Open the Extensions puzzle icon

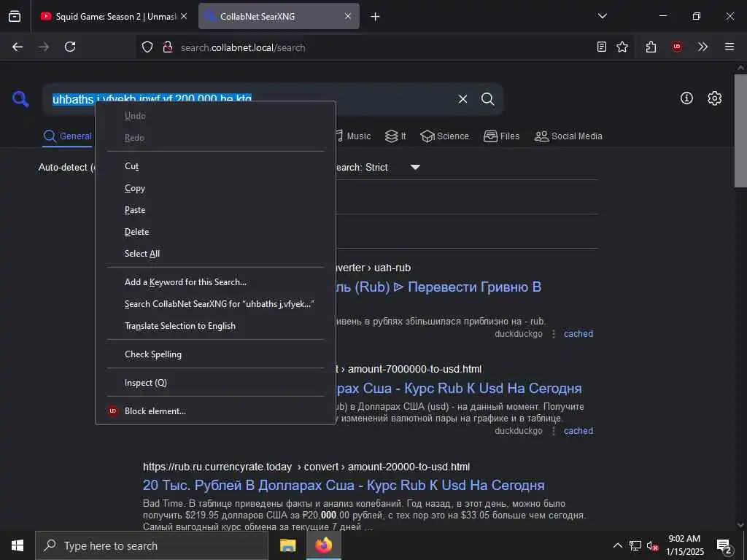click(651, 47)
